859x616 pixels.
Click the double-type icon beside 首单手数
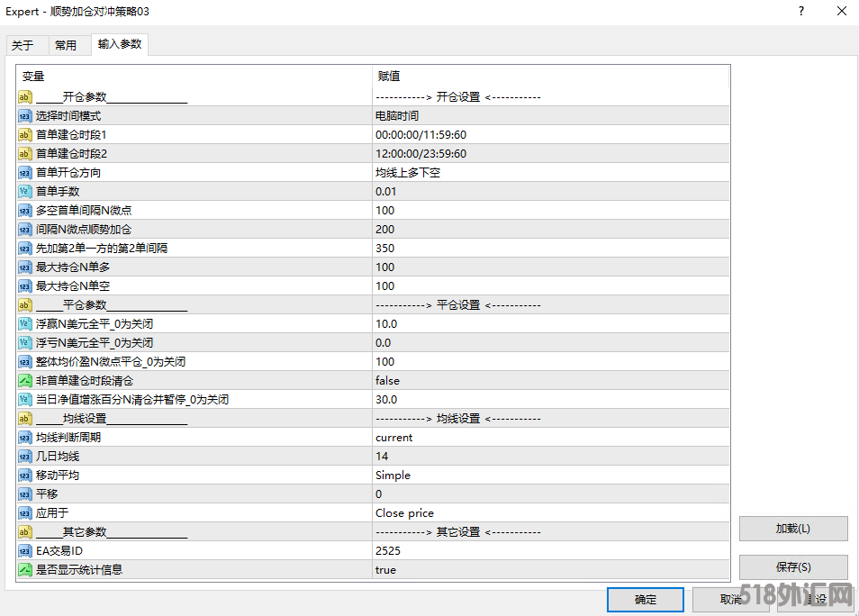click(x=25, y=192)
